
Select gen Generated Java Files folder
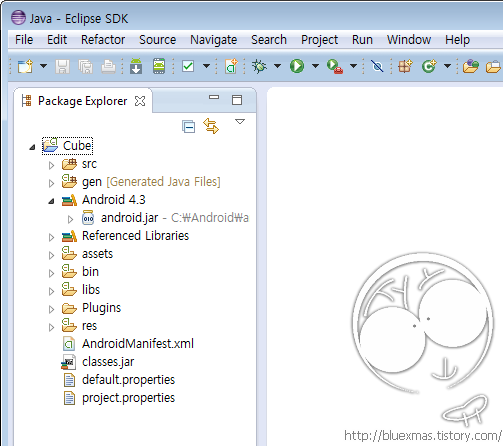[141, 182]
